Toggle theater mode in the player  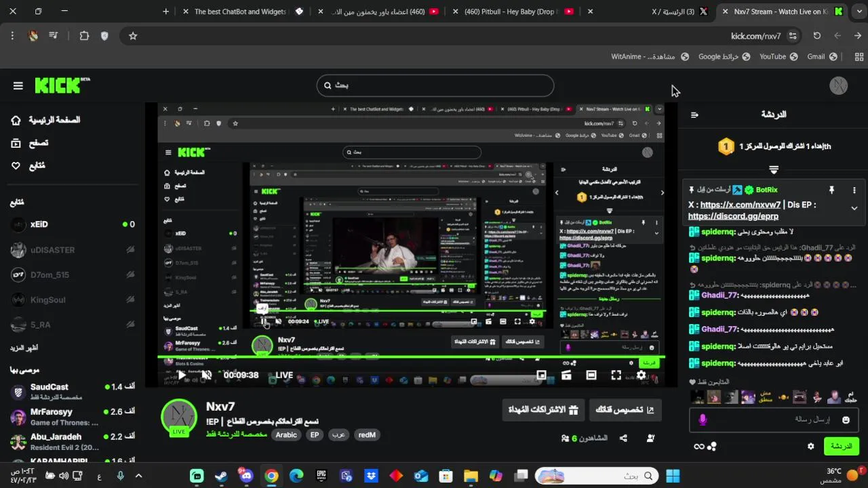[591, 375]
